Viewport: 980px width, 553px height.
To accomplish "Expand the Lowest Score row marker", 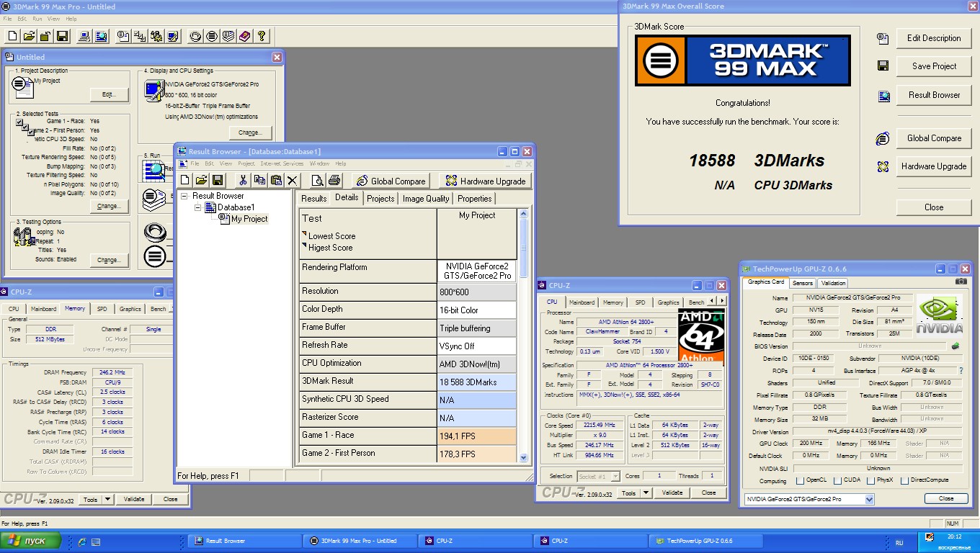I will tap(304, 234).
